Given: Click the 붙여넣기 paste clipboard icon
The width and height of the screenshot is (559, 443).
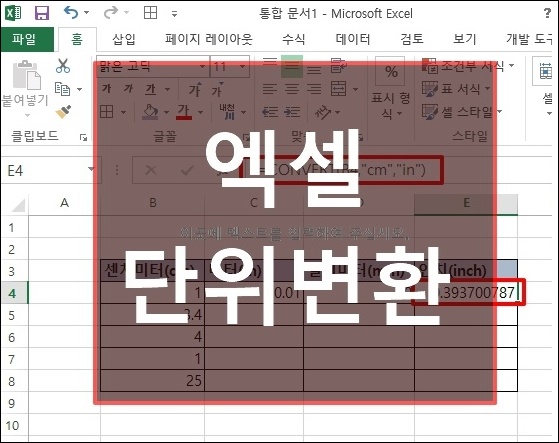Looking at the screenshot, I should coord(27,74).
